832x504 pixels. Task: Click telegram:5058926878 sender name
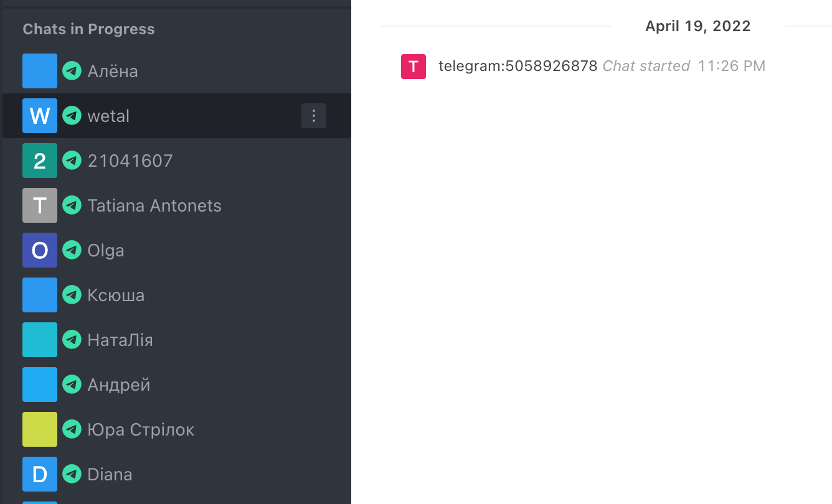(x=518, y=66)
